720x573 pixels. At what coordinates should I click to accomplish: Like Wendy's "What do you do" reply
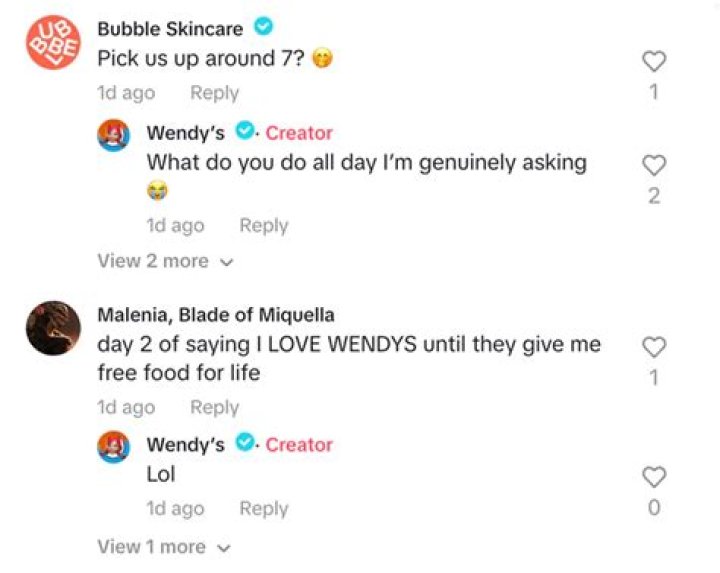click(653, 165)
